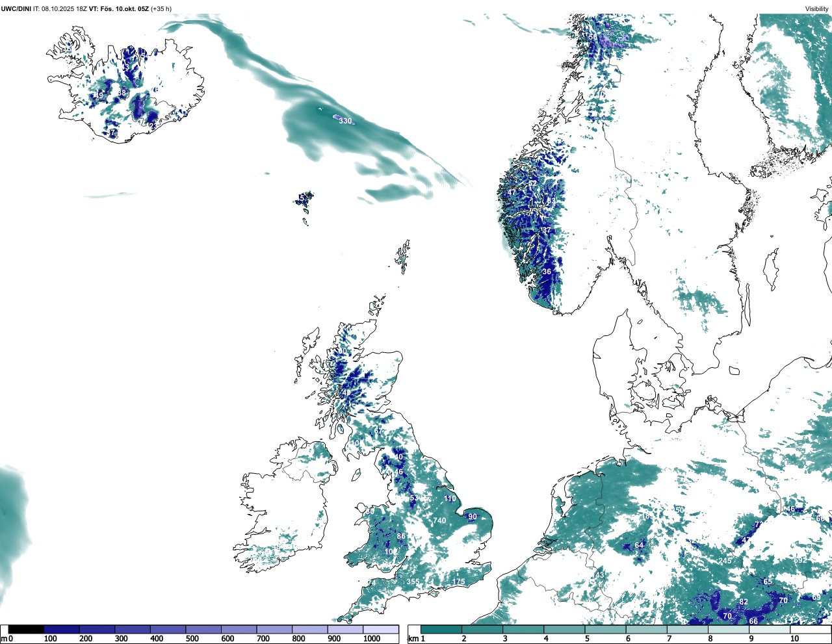
Task: Click the '08.10.2025 18Z' initial time text
Action: pos(64,8)
